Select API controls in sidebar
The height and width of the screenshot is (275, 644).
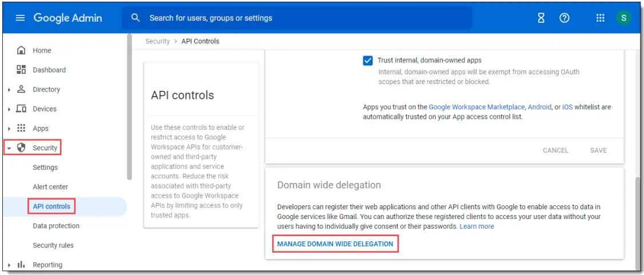point(51,206)
